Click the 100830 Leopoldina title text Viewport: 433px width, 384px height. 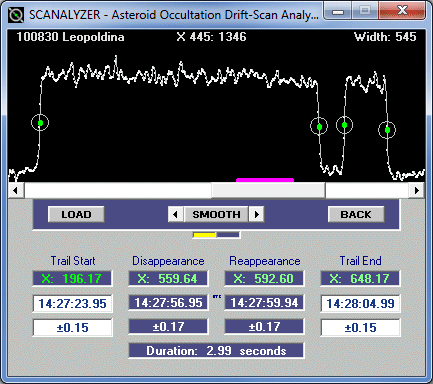pos(70,37)
